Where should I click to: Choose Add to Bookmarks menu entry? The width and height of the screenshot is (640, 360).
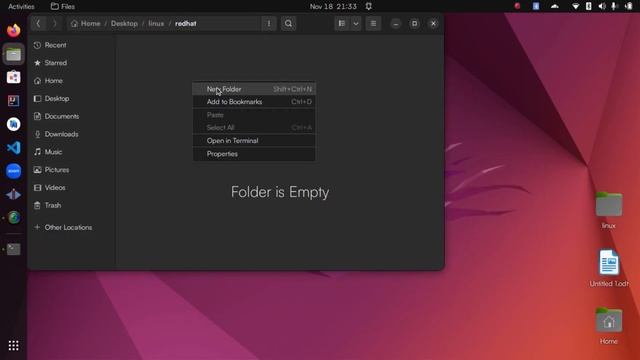(x=254, y=102)
